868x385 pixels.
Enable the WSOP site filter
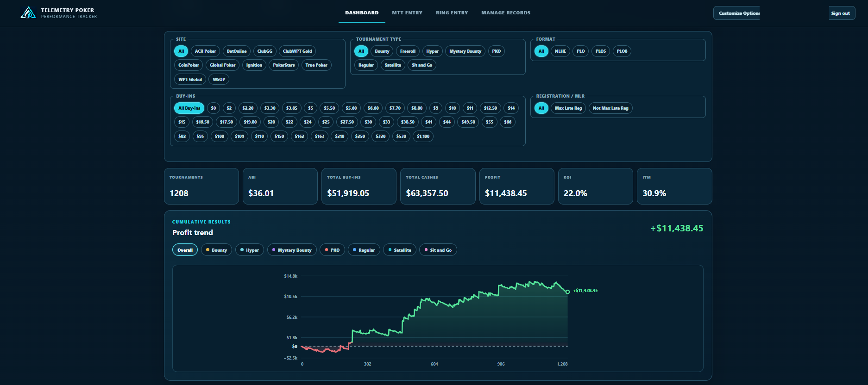point(219,80)
